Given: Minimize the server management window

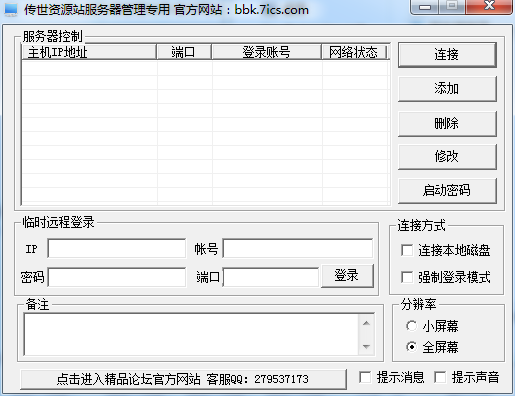Looking at the screenshot, I should tap(424, 7).
